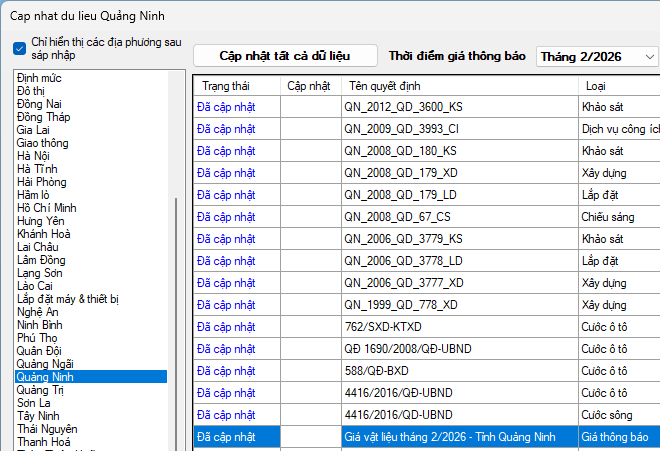Pick Lắp đặt máy & thiết bị entry

click(68, 298)
